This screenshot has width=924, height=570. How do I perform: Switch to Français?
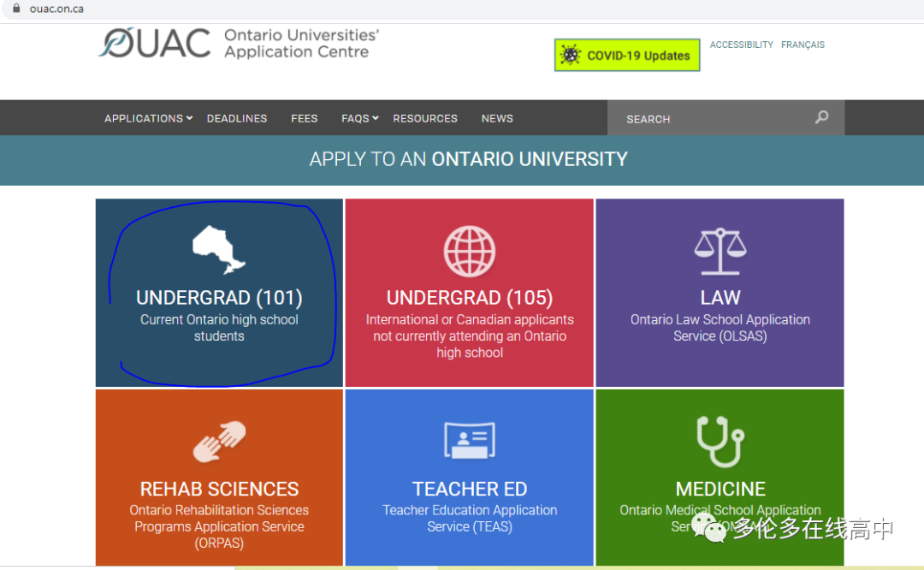coord(803,45)
